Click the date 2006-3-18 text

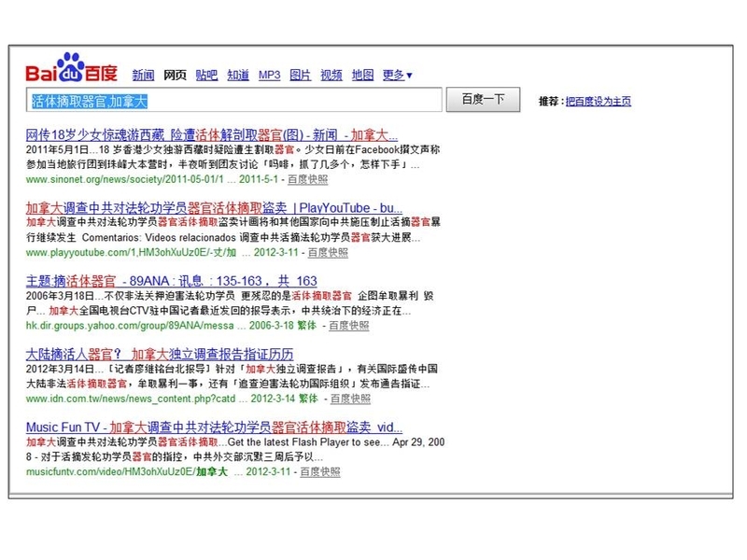[x=272, y=326]
